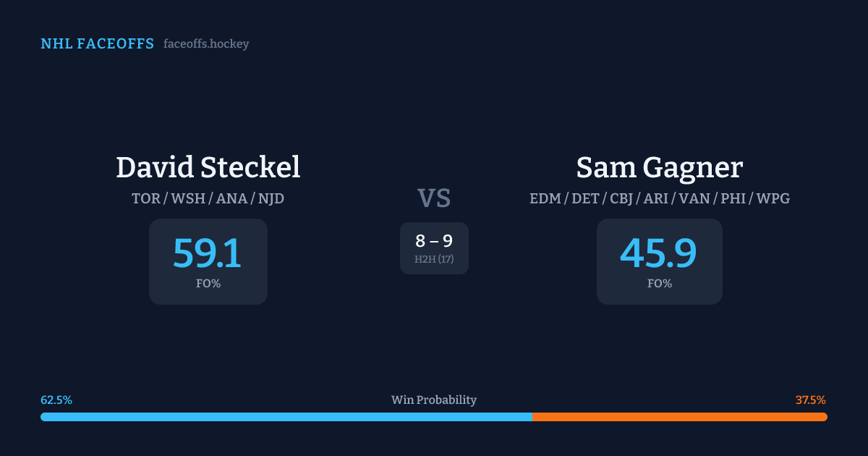Click the FO% label under 59.1
The height and width of the screenshot is (456, 868).
pyautogui.click(x=208, y=284)
